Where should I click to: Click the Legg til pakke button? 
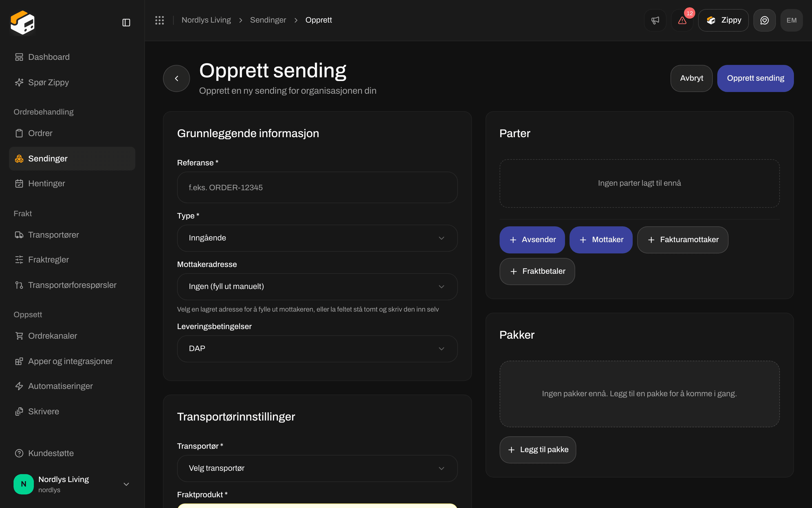(538, 450)
